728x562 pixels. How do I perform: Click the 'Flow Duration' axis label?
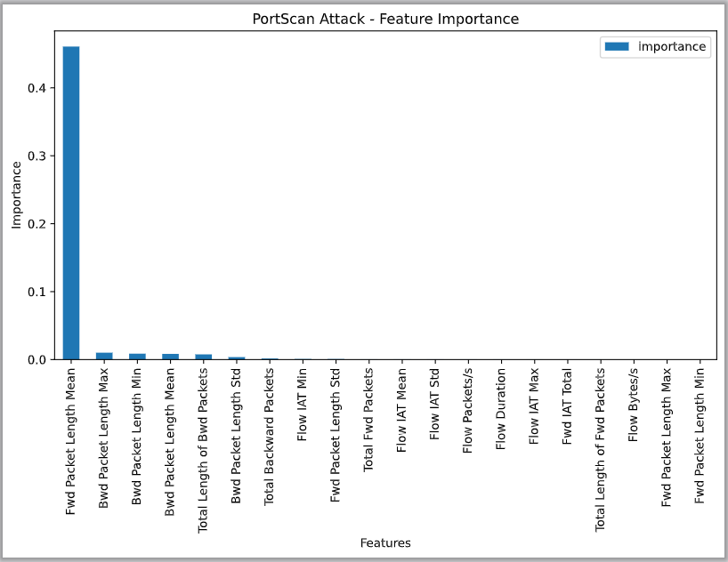pyautogui.click(x=500, y=409)
